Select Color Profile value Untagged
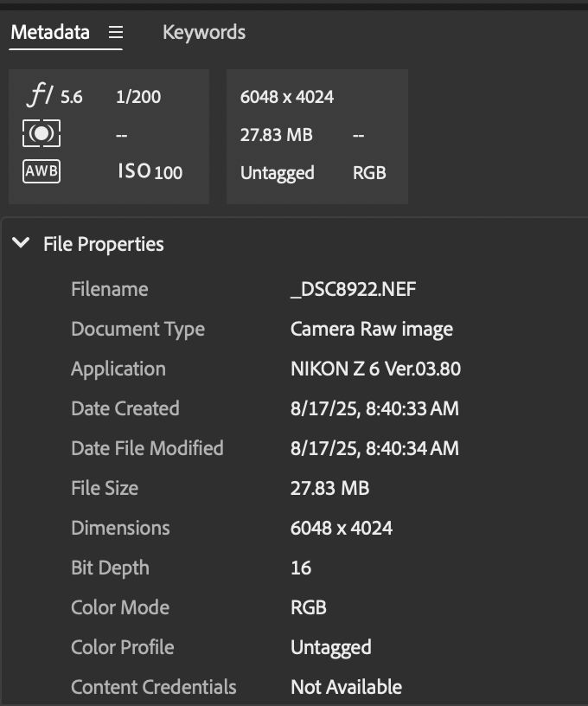588x706 pixels. pyautogui.click(x=331, y=648)
